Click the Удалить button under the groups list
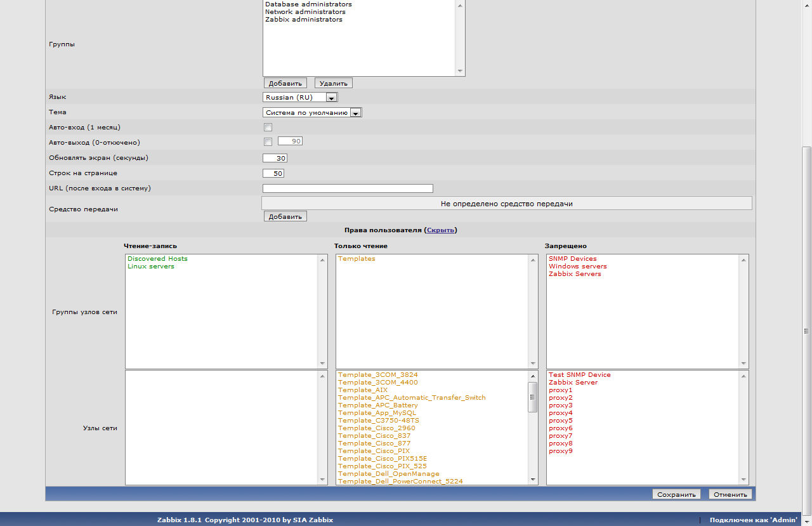Image resolution: width=812 pixels, height=526 pixels. [x=333, y=83]
